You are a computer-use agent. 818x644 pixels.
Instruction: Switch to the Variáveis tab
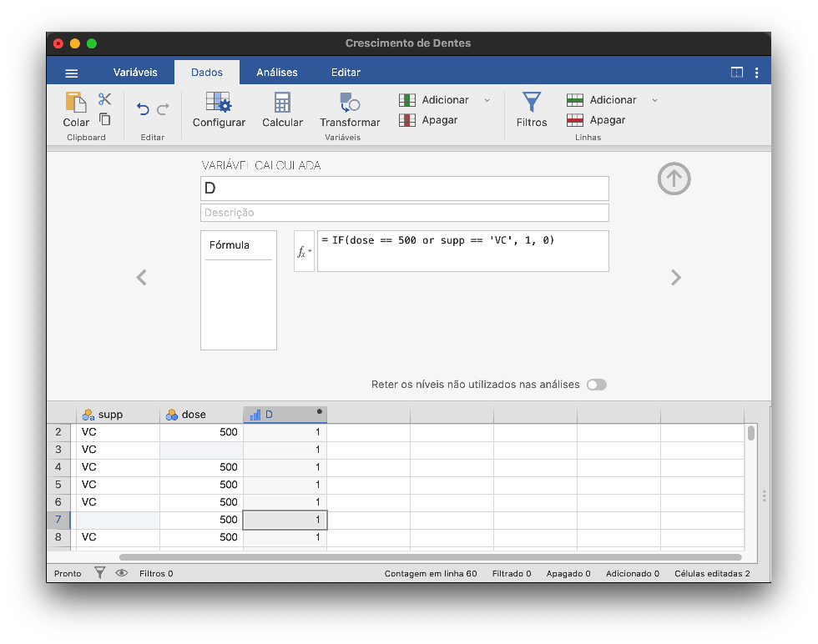pyautogui.click(x=135, y=73)
